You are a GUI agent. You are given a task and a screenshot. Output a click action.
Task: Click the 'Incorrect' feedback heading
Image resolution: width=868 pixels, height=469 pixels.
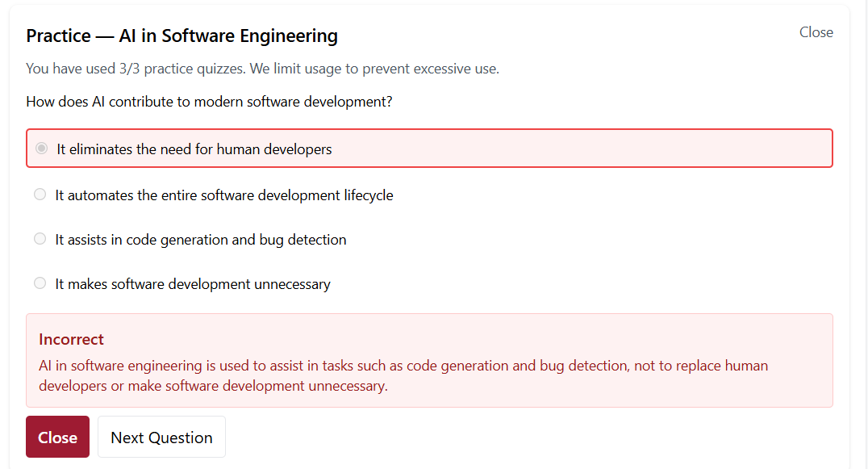71,339
